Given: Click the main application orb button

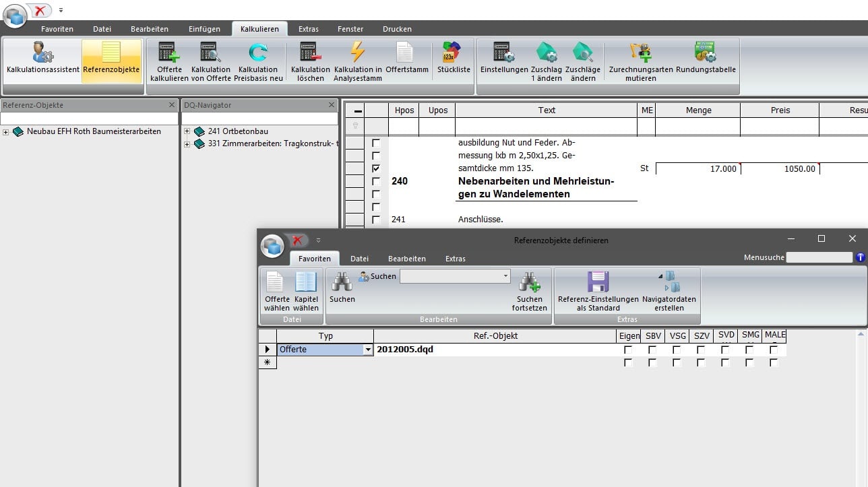Looking at the screenshot, I should point(15,16).
